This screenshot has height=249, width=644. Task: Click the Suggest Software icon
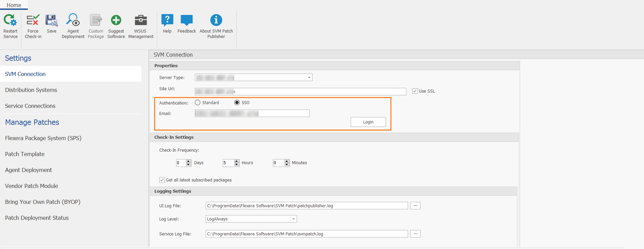(116, 21)
